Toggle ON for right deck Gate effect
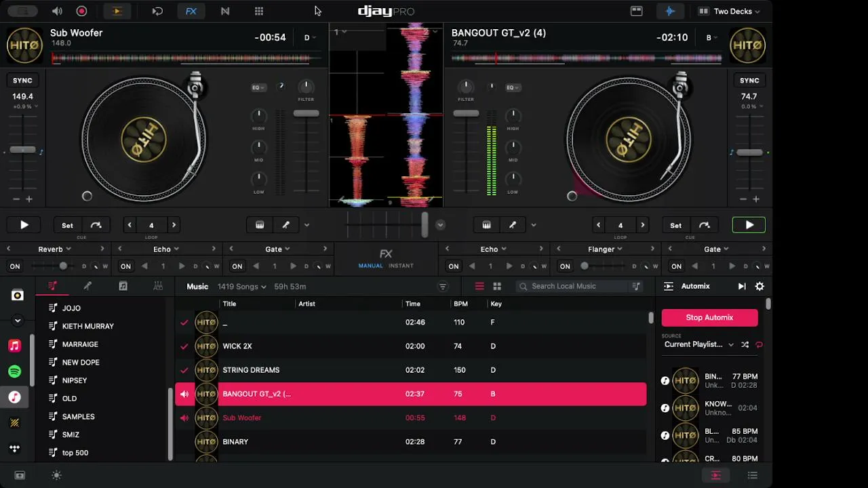 (676, 266)
